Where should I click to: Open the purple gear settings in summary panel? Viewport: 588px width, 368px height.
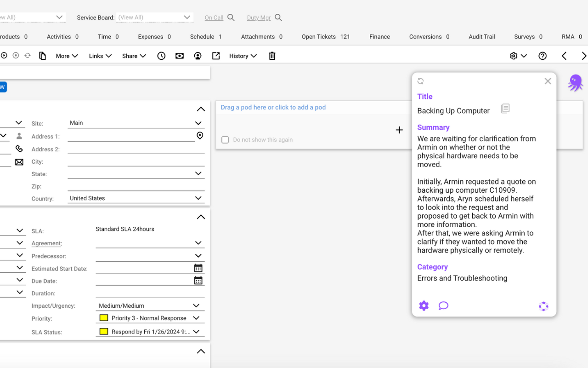click(x=424, y=306)
